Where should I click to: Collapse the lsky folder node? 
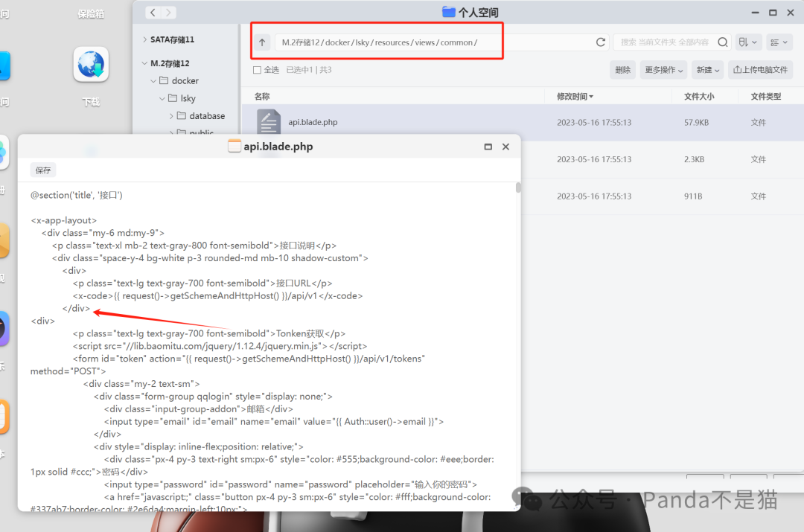(162, 98)
